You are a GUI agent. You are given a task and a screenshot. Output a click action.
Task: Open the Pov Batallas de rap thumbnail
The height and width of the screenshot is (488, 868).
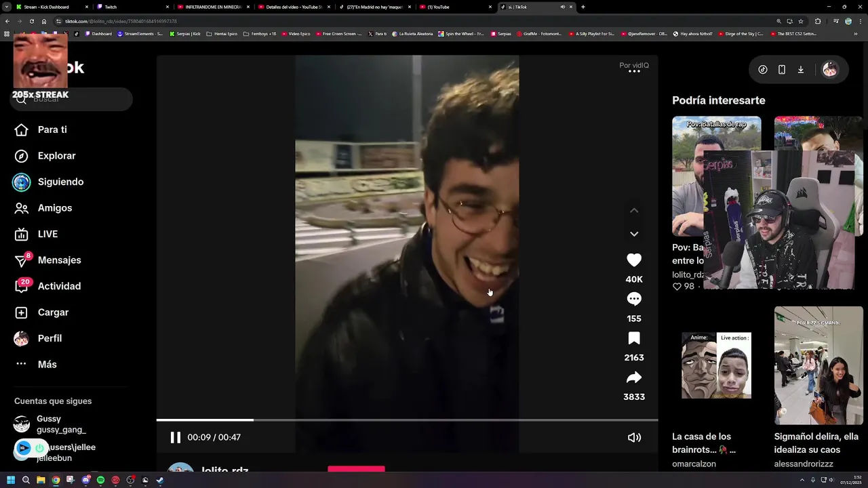716,176
